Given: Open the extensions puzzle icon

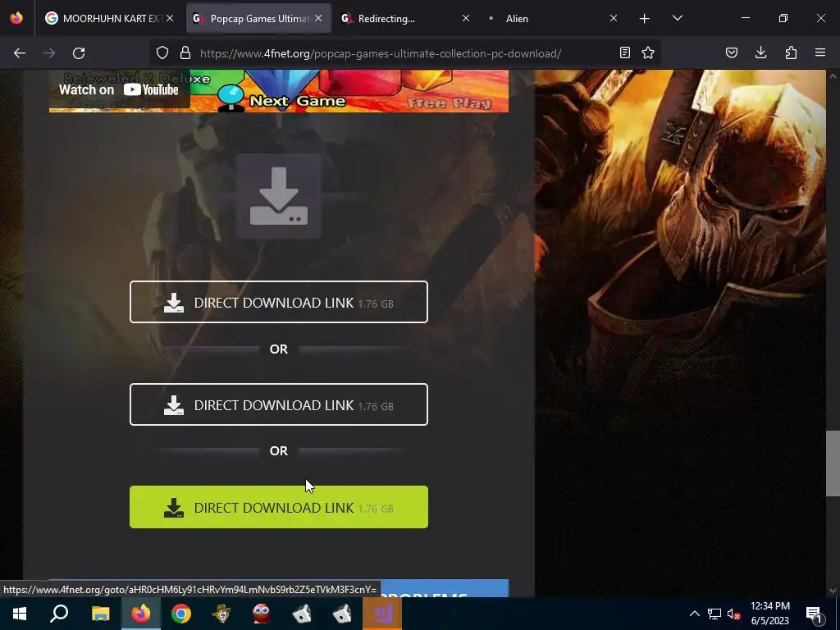Looking at the screenshot, I should (x=791, y=53).
